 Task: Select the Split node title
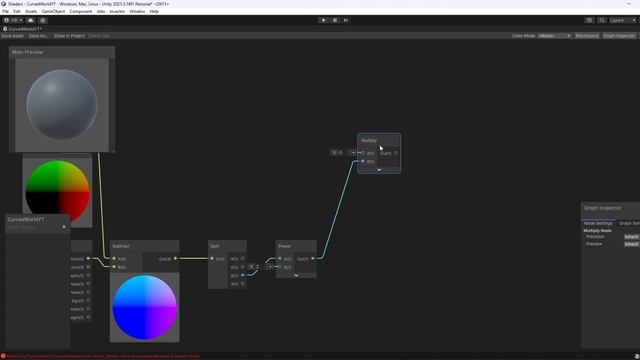[215, 246]
